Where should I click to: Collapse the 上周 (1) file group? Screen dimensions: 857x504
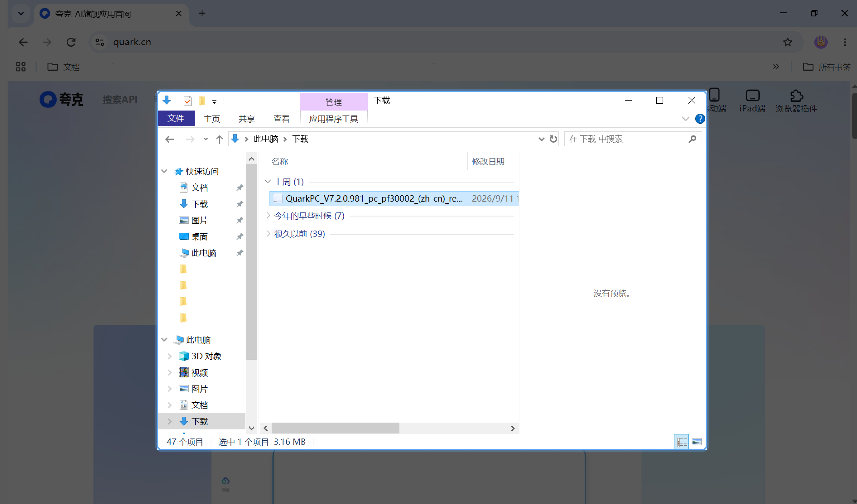pyautogui.click(x=268, y=182)
